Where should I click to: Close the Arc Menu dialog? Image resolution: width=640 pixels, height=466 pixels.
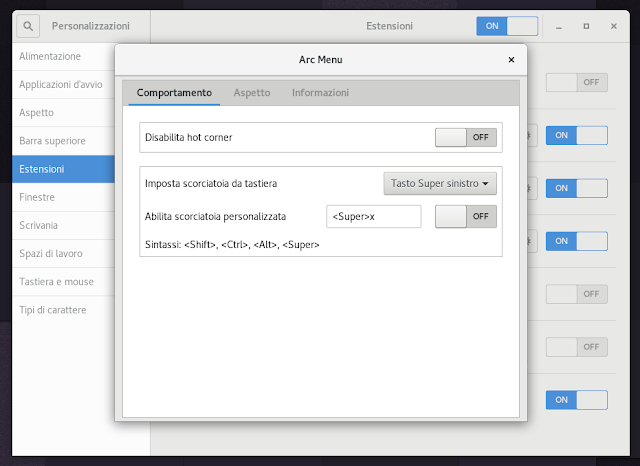511,60
